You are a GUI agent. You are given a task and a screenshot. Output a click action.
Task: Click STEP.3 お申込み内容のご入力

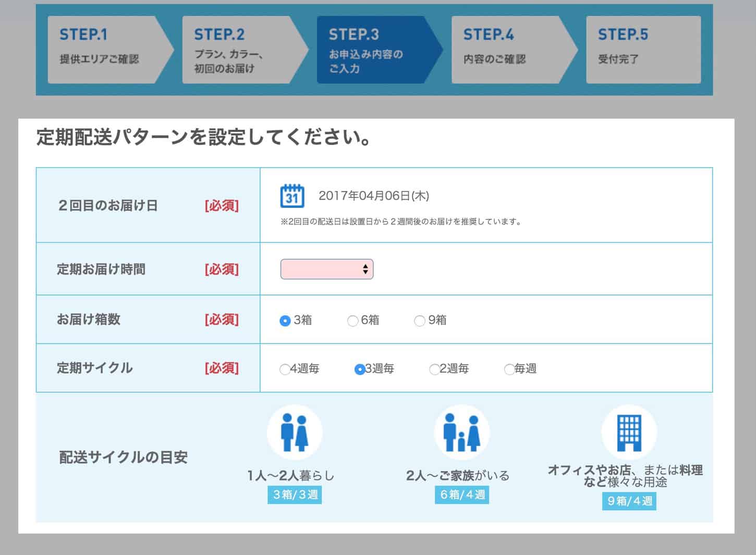380,50
